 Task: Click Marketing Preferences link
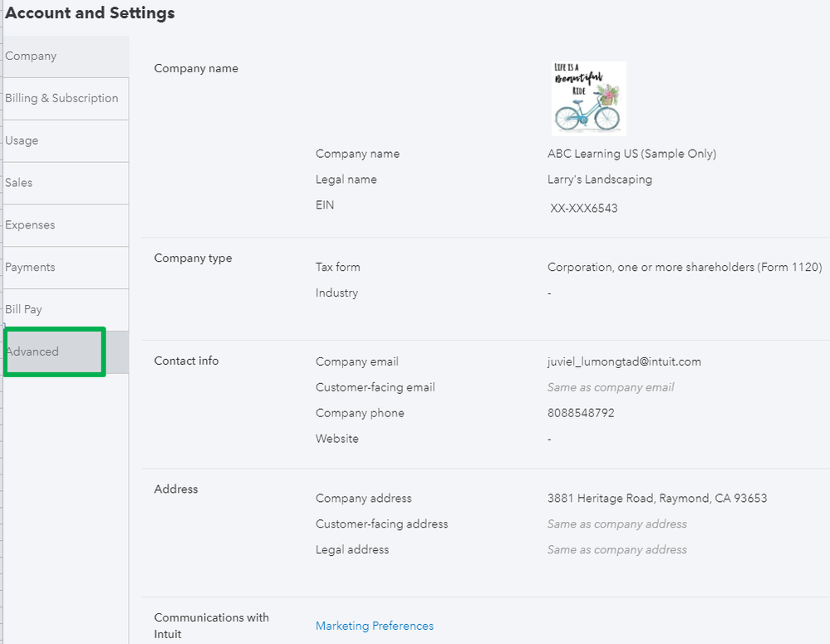tap(375, 626)
